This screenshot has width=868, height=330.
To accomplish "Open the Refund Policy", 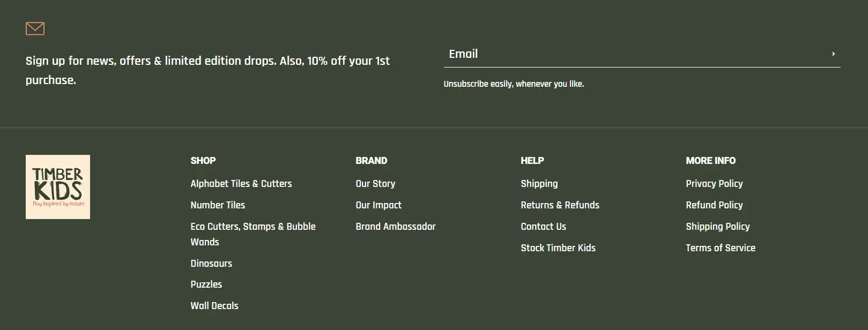I will [x=714, y=205].
